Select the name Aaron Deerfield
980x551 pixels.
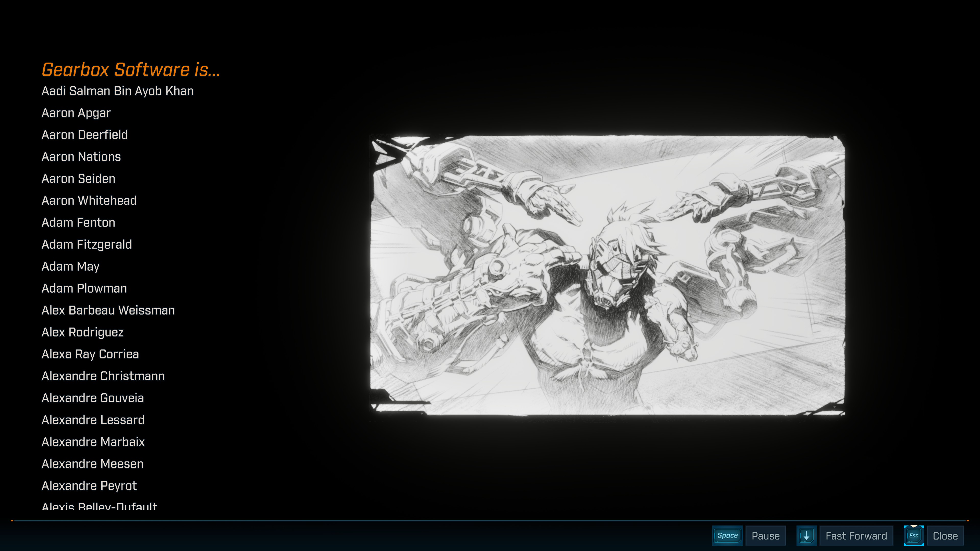pyautogui.click(x=85, y=135)
